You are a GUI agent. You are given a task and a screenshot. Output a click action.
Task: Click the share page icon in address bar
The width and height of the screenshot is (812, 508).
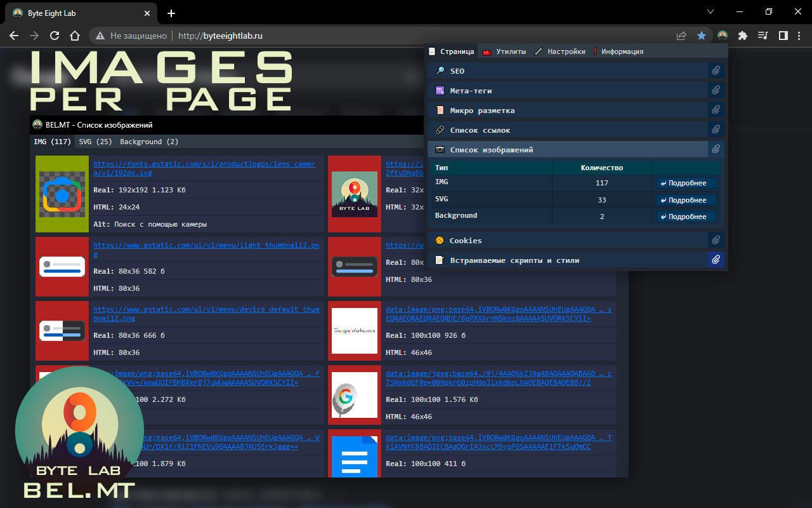pyautogui.click(x=681, y=36)
